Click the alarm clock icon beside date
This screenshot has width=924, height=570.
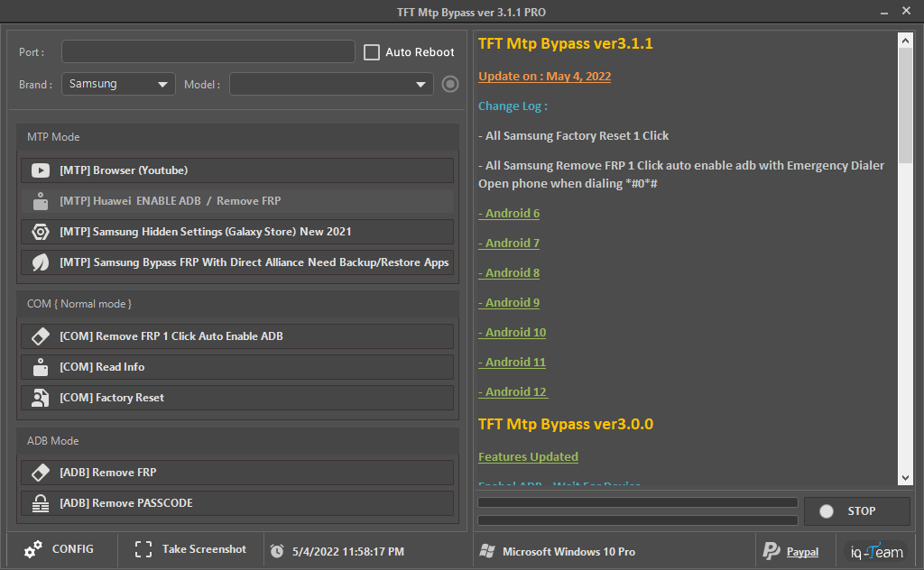pyautogui.click(x=277, y=551)
